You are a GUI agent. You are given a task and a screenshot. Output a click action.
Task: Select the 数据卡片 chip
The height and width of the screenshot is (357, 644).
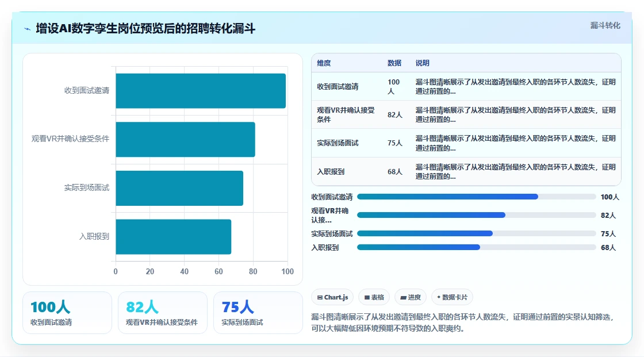[452, 297]
